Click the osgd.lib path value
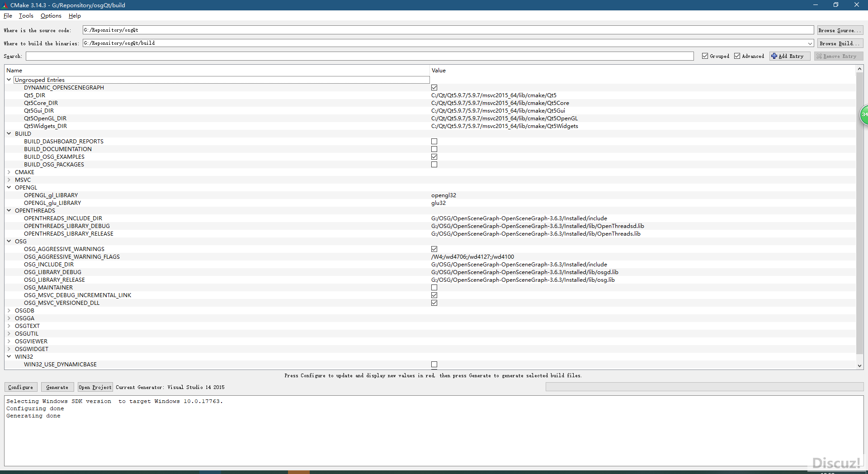The height and width of the screenshot is (474, 868). 524,272
